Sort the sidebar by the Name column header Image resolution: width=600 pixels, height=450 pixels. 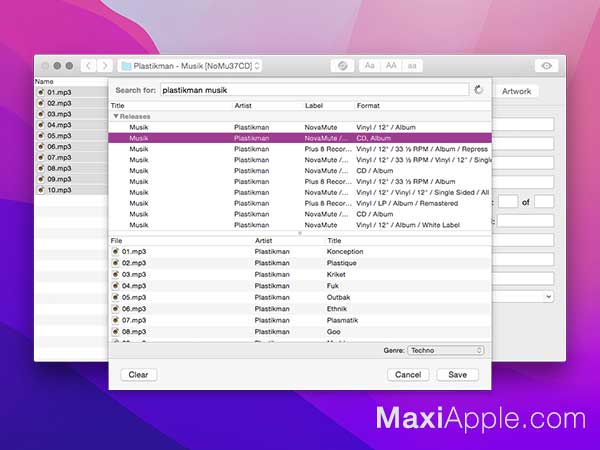(x=44, y=82)
